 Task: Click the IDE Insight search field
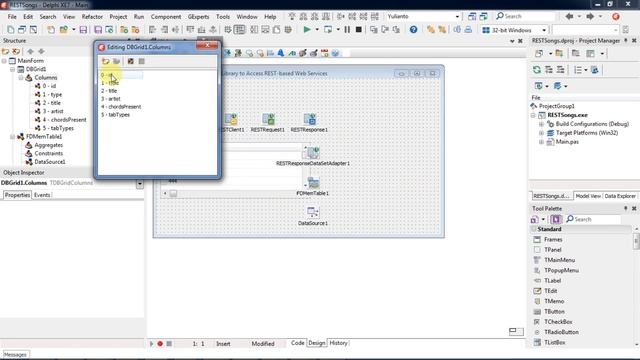[x=525, y=16]
